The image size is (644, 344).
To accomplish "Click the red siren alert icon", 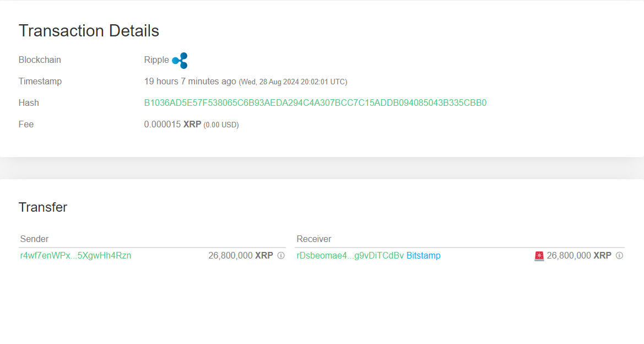I will point(539,256).
